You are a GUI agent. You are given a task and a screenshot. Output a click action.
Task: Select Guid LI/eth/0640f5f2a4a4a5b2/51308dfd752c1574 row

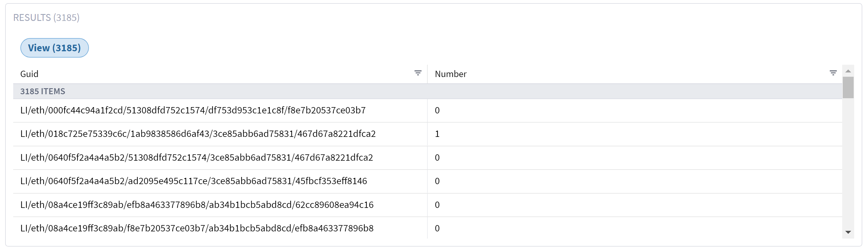click(196, 158)
